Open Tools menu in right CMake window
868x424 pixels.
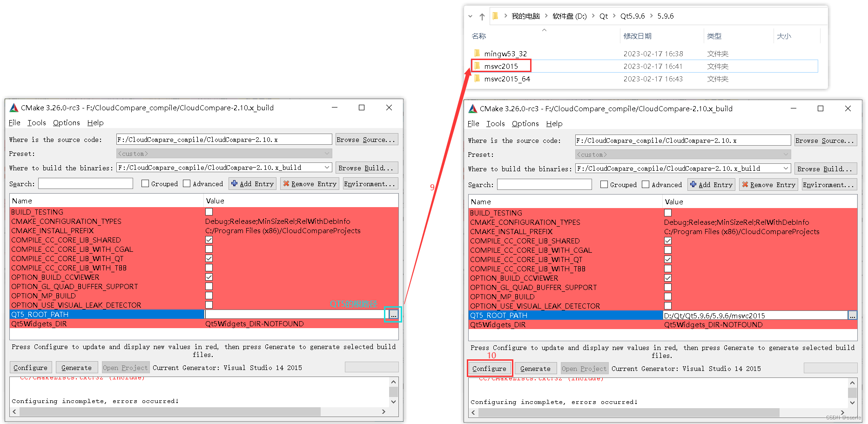coord(495,124)
